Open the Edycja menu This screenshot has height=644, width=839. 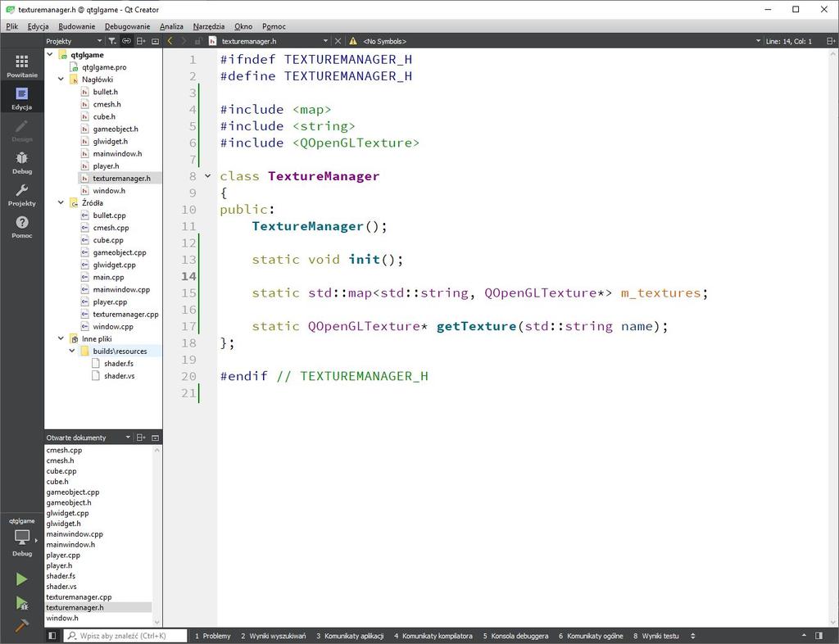tap(38, 26)
